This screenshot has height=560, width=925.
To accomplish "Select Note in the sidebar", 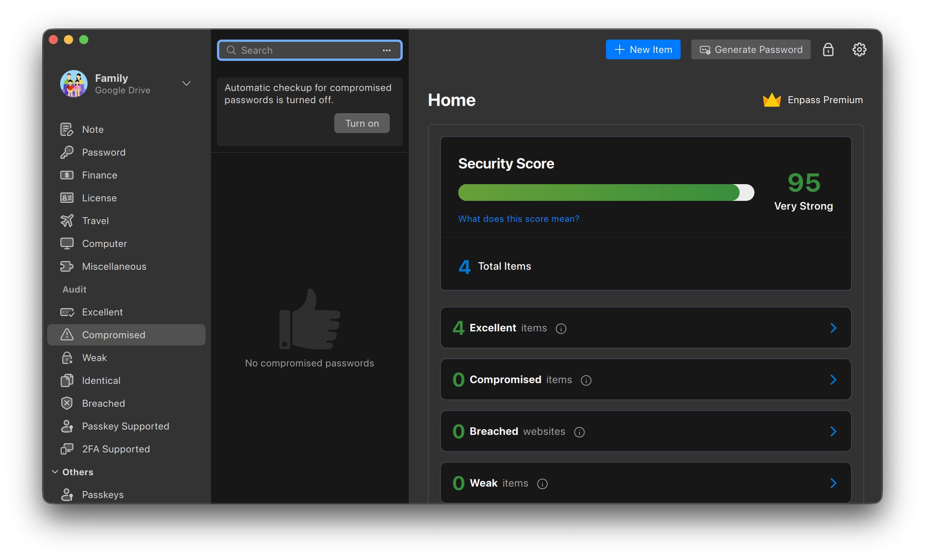I will click(126, 129).
